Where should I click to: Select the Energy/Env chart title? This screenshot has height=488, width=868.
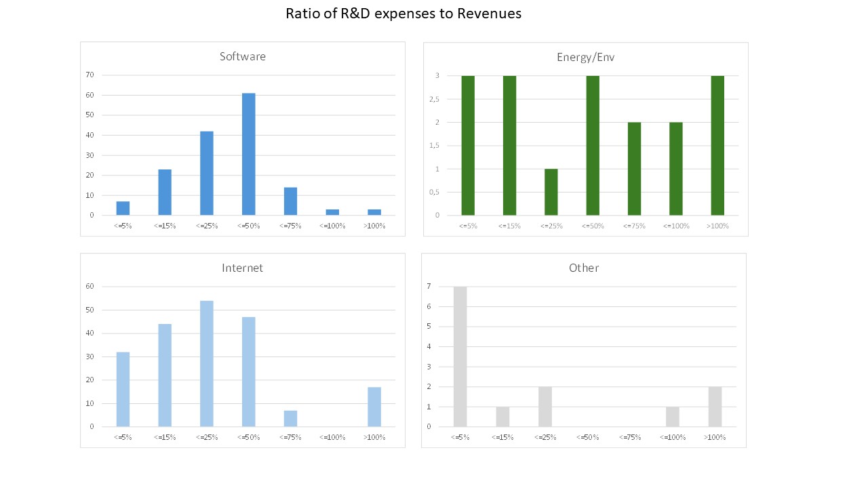point(585,57)
